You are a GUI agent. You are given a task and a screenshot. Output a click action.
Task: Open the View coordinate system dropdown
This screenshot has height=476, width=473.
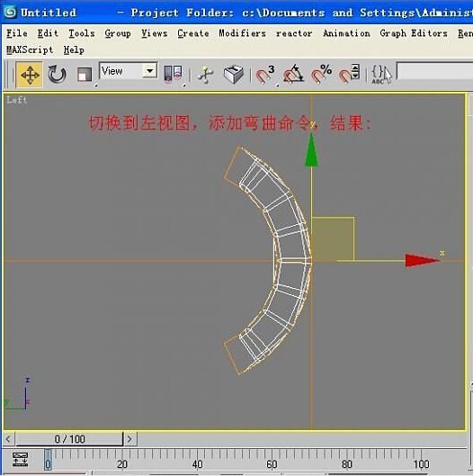click(x=129, y=71)
